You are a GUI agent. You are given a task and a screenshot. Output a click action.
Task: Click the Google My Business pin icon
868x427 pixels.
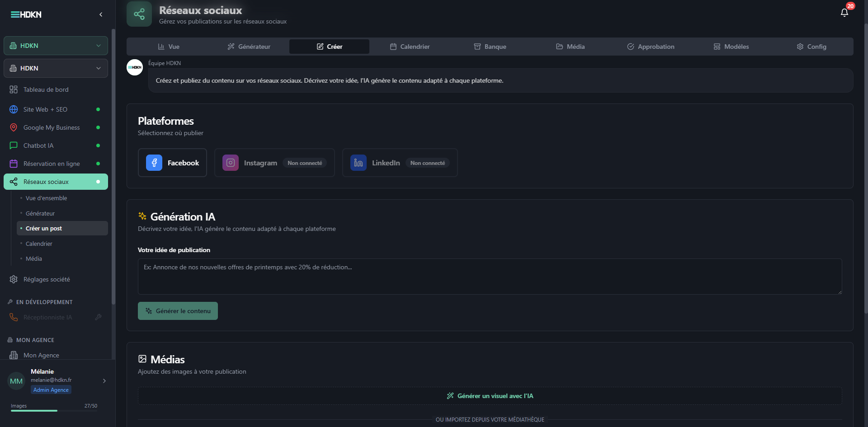point(14,127)
